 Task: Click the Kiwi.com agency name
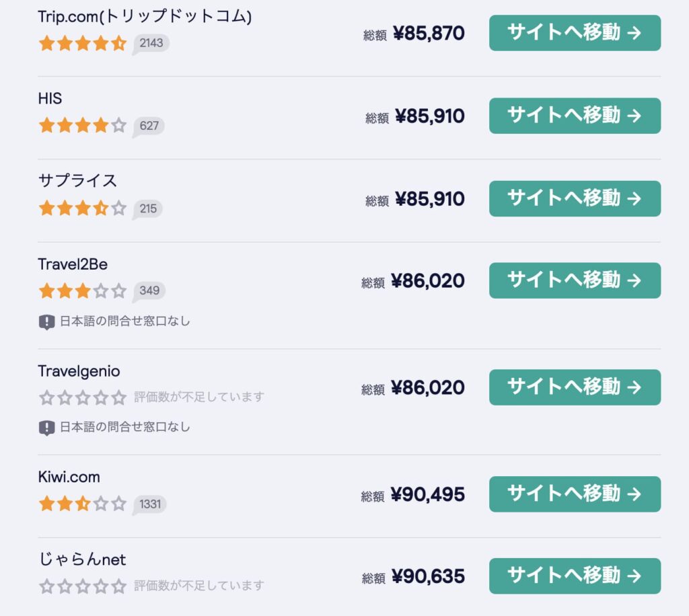(x=69, y=477)
